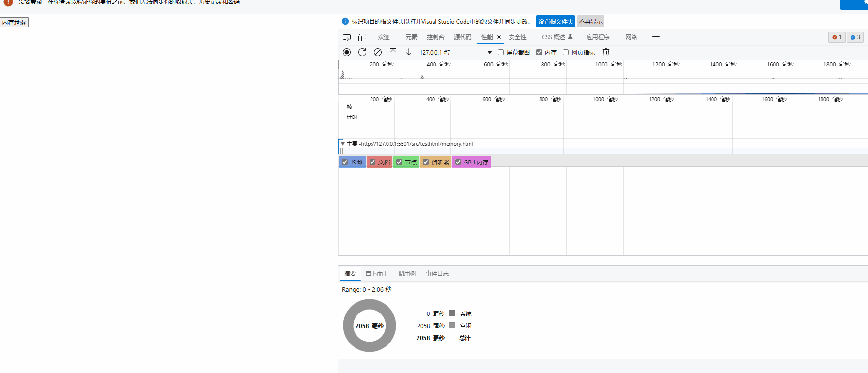Dismiss notice with 不再显示
This screenshot has height=373, width=868.
click(x=590, y=21)
